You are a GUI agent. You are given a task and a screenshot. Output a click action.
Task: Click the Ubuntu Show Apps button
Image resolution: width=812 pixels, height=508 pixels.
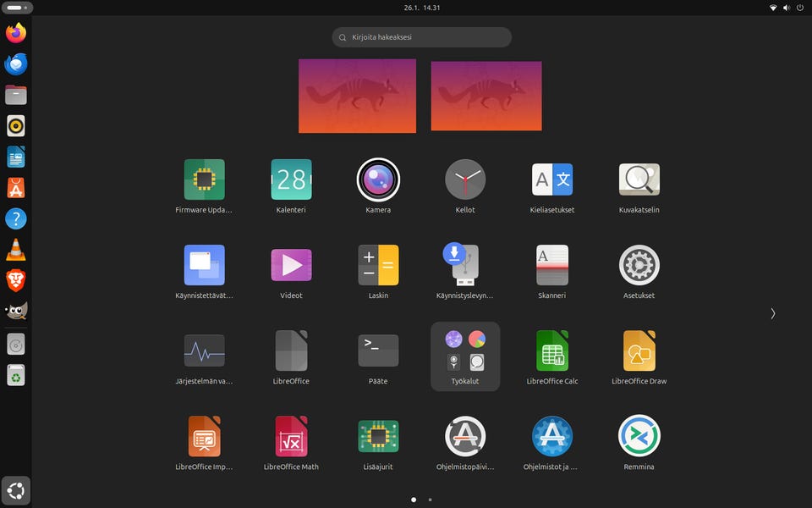coord(16,490)
